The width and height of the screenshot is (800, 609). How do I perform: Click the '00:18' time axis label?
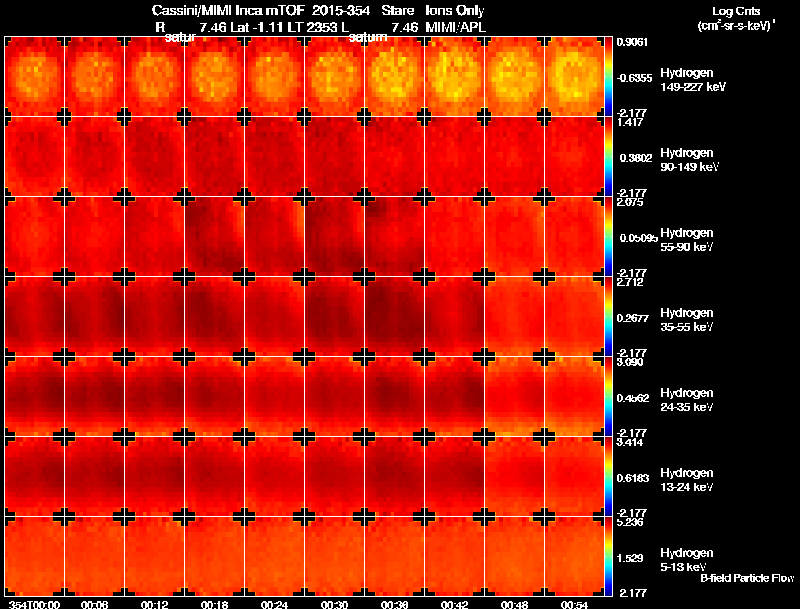coord(214,605)
